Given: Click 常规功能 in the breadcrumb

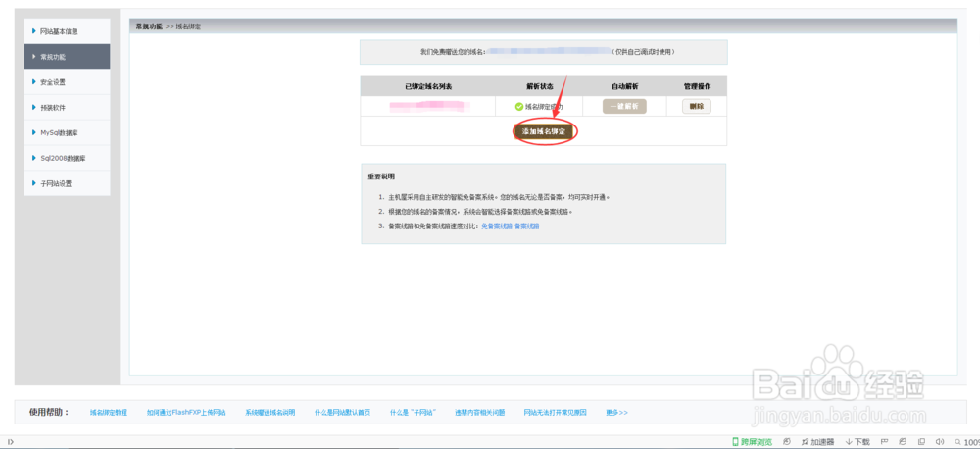Looking at the screenshot, I should [x=149, y=26].
